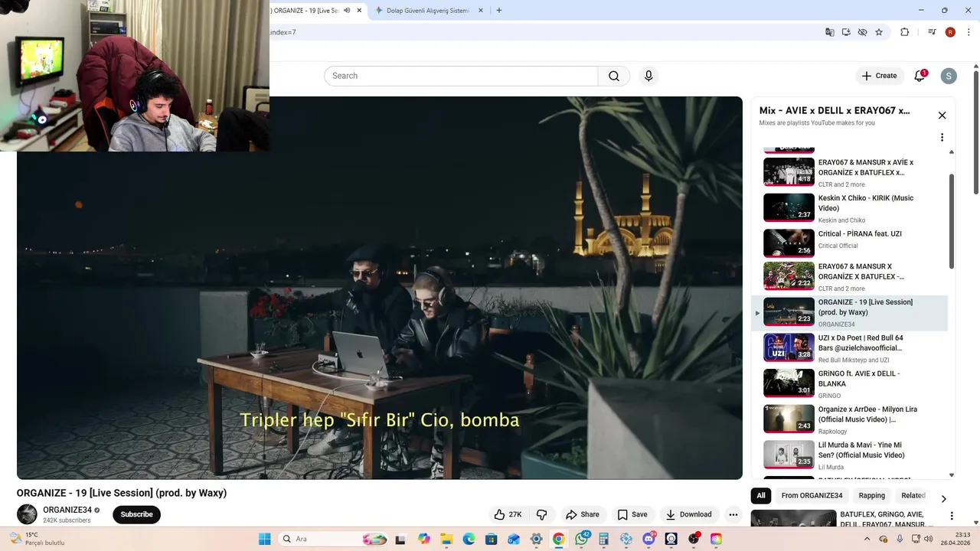Open a new browser tab with plus
This screenshot has height=551, width=980.
(499, 11)
